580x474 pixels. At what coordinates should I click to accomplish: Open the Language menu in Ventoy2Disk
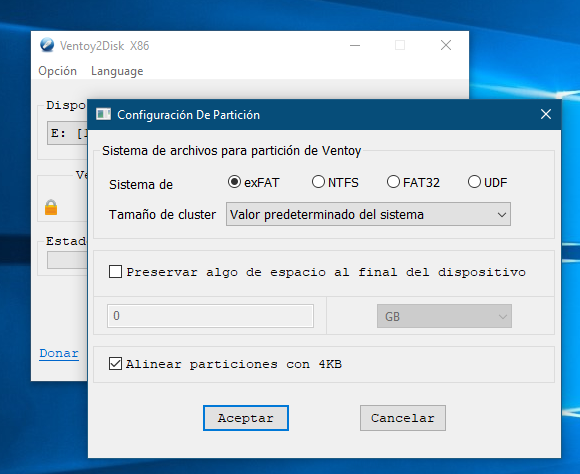(x=117, y=71)
